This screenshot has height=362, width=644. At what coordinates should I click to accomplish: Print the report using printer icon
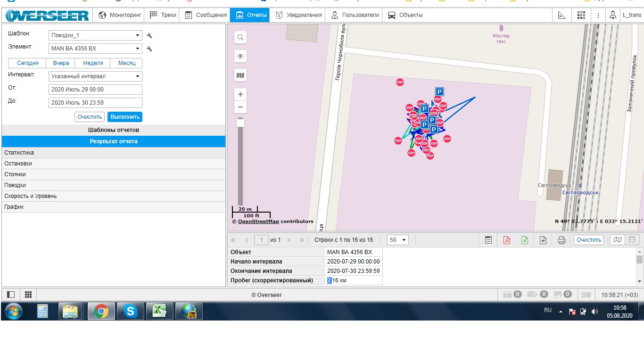point(561,240)
